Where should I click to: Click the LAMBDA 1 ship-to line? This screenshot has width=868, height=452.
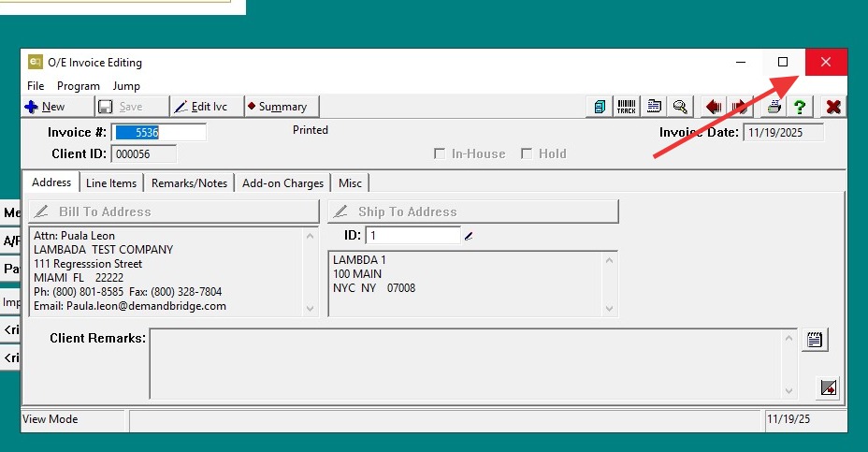[x=359, y=260]
